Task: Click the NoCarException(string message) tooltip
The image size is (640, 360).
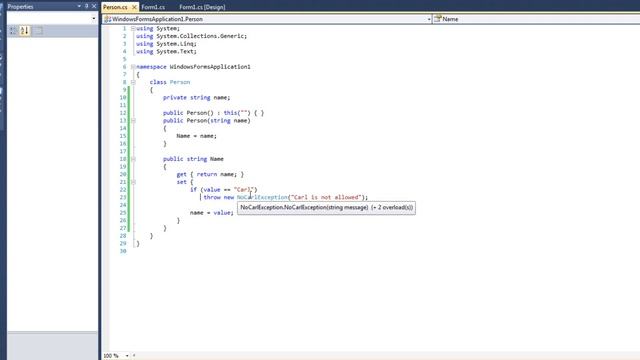Action: 326,207
